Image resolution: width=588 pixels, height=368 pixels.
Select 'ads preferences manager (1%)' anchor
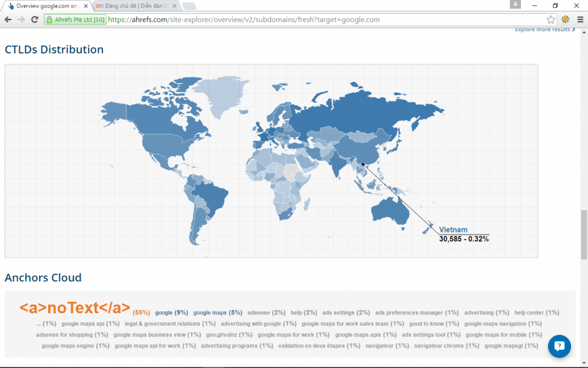point(417,313)
